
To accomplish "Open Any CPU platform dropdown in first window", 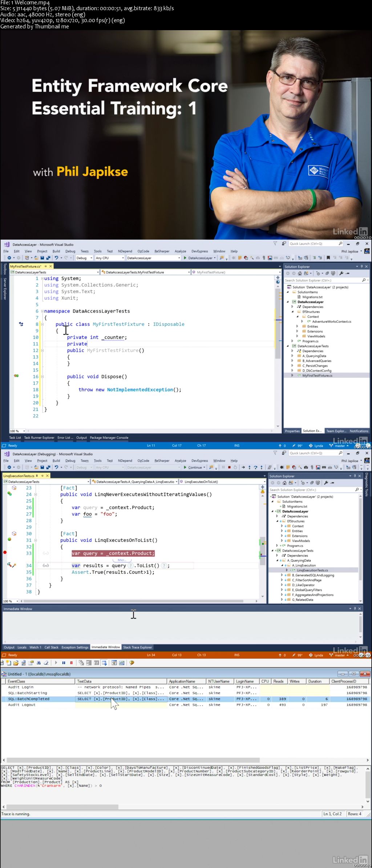I will (x=110, y=258).
